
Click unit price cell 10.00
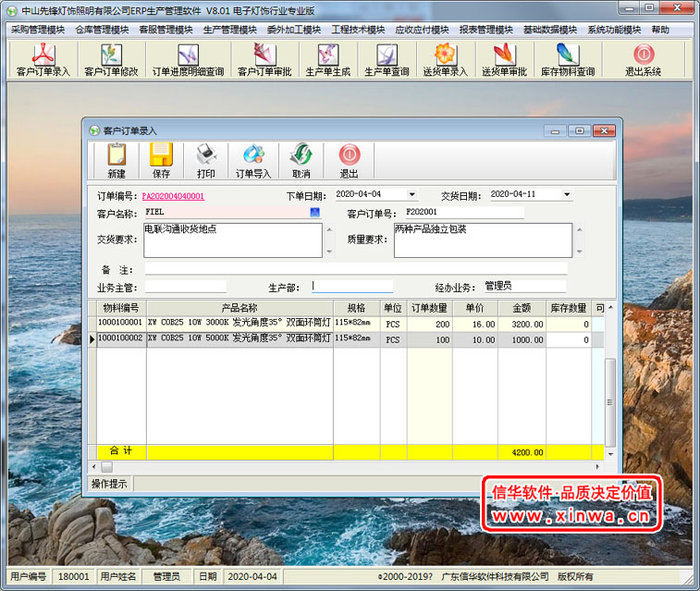(475, 339)
